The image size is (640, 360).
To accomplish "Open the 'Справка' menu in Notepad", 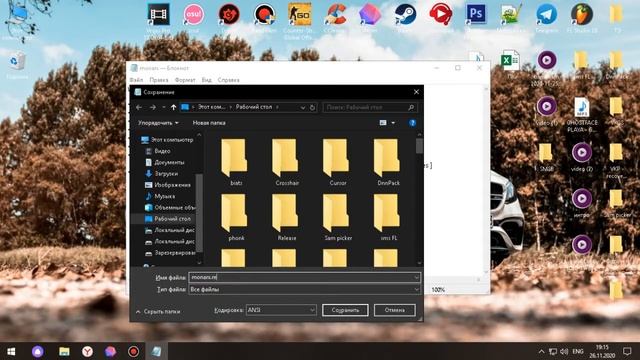I will click(x=228, y=80).
